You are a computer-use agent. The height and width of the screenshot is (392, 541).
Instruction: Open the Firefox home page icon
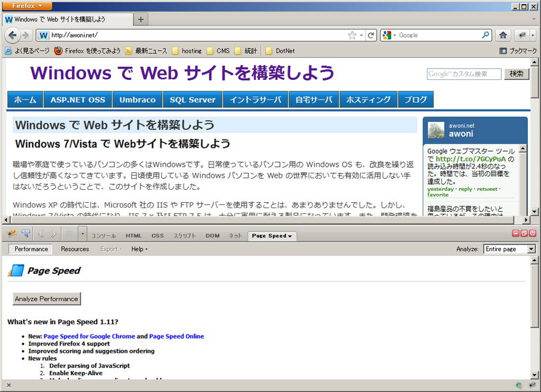click(x=503, y=35)
